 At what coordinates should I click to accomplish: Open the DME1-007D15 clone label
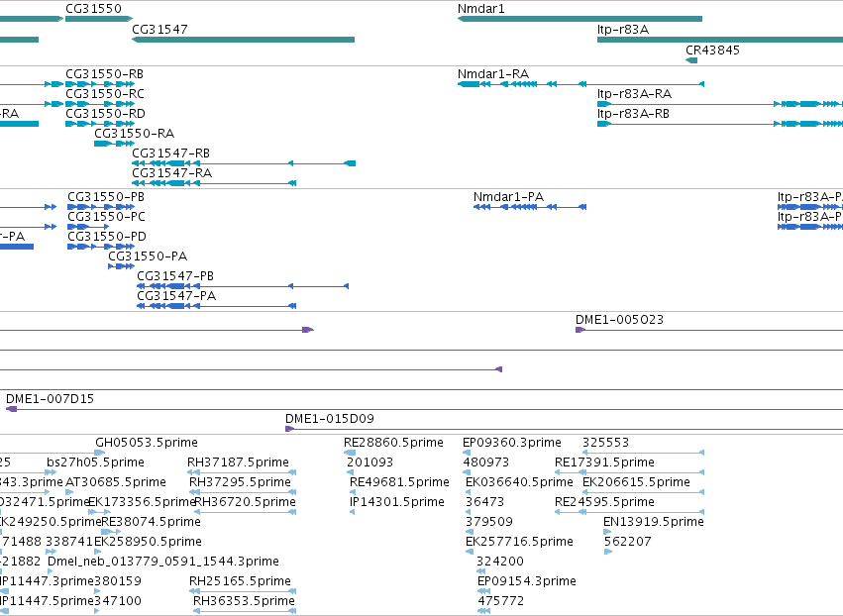click(x=50, y=399)
